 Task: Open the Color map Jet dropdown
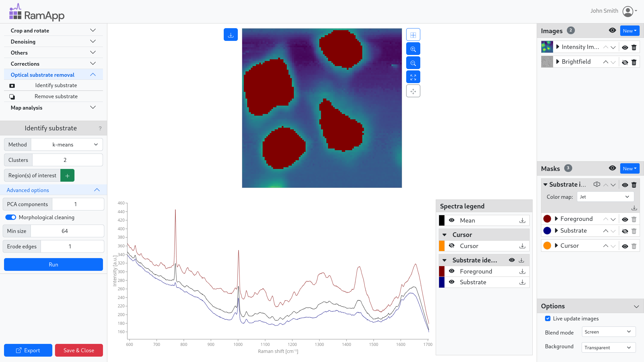pos(605,197)
